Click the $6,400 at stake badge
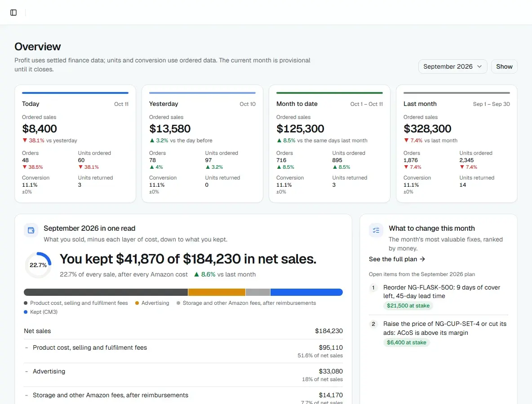Screen dimensions: 532x404 [x=407, y=343]
